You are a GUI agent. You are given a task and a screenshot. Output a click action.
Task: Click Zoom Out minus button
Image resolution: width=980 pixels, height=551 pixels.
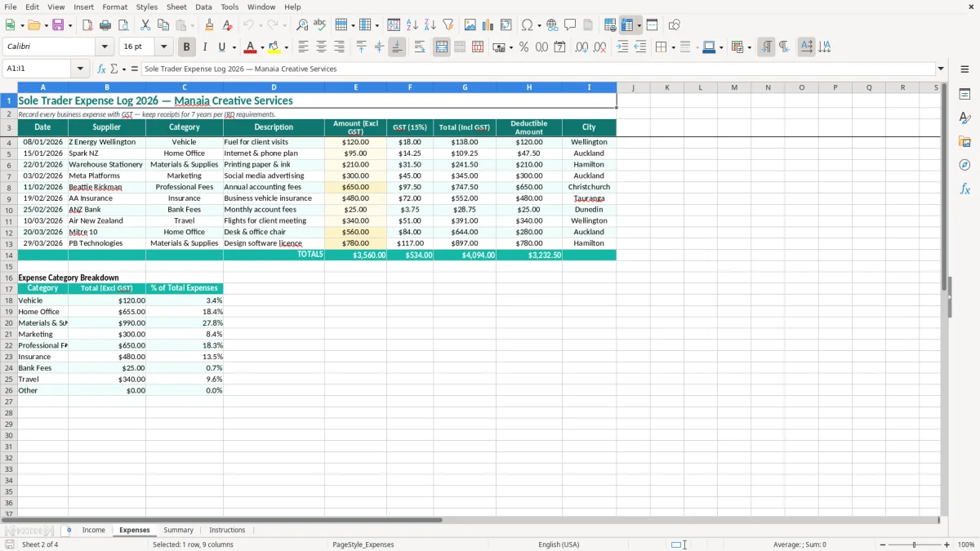(x=883, y=544)
